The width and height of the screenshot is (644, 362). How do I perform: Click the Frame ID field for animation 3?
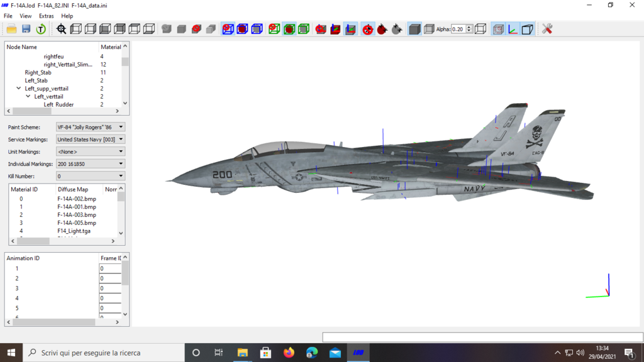click(110, 288)
